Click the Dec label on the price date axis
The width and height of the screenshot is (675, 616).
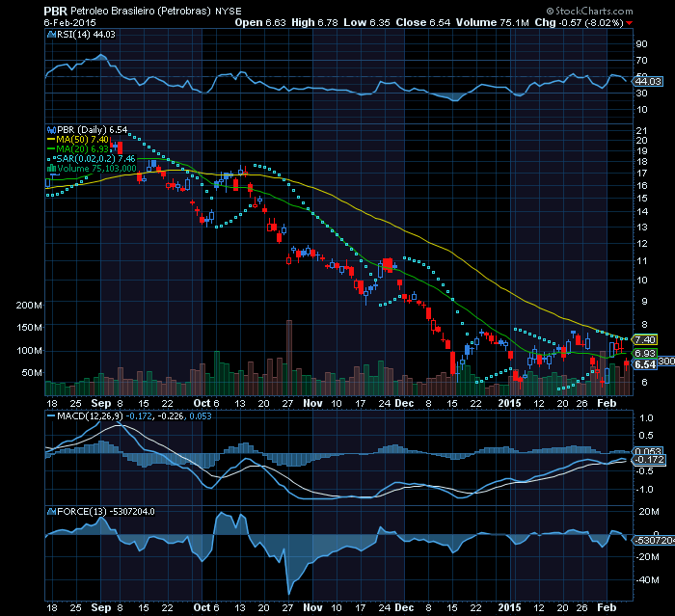pos(404,403)
